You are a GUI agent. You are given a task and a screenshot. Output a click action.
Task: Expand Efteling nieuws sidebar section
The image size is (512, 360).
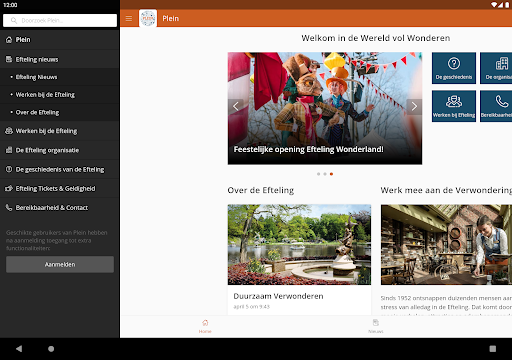click(x=60, y=59)
